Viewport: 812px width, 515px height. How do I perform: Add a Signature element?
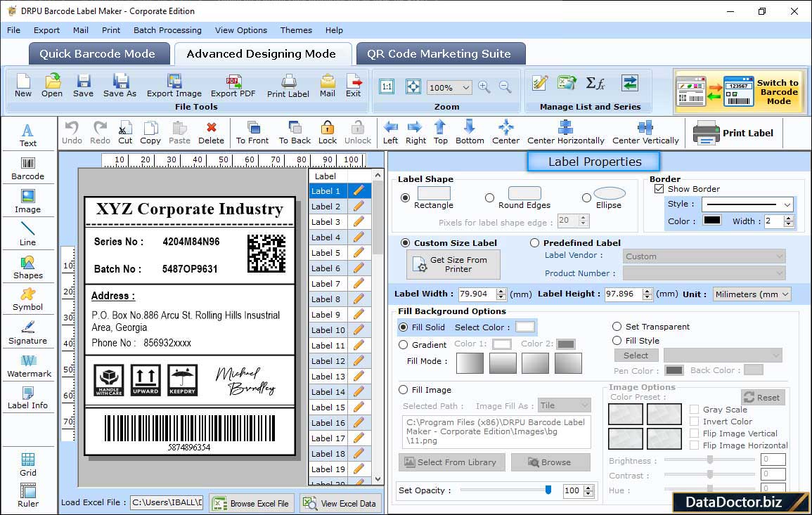pyautogui.click(x=28, y=333)
